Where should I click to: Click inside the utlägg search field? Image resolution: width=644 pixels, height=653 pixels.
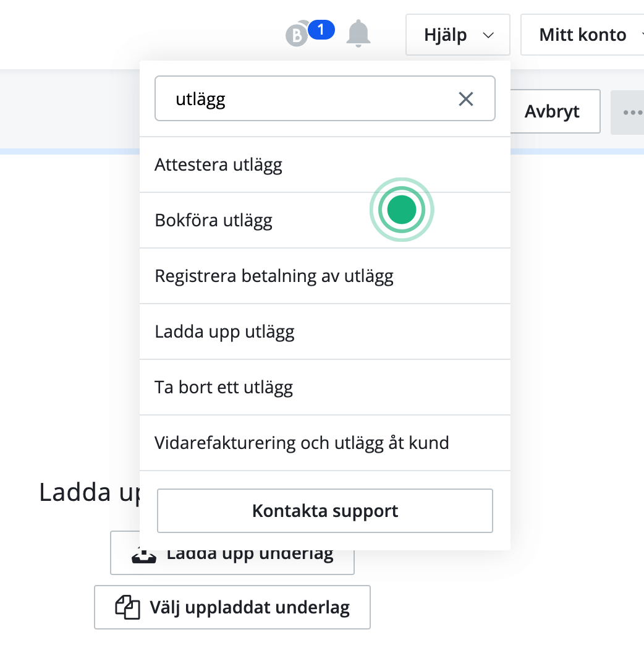(278, 98)
